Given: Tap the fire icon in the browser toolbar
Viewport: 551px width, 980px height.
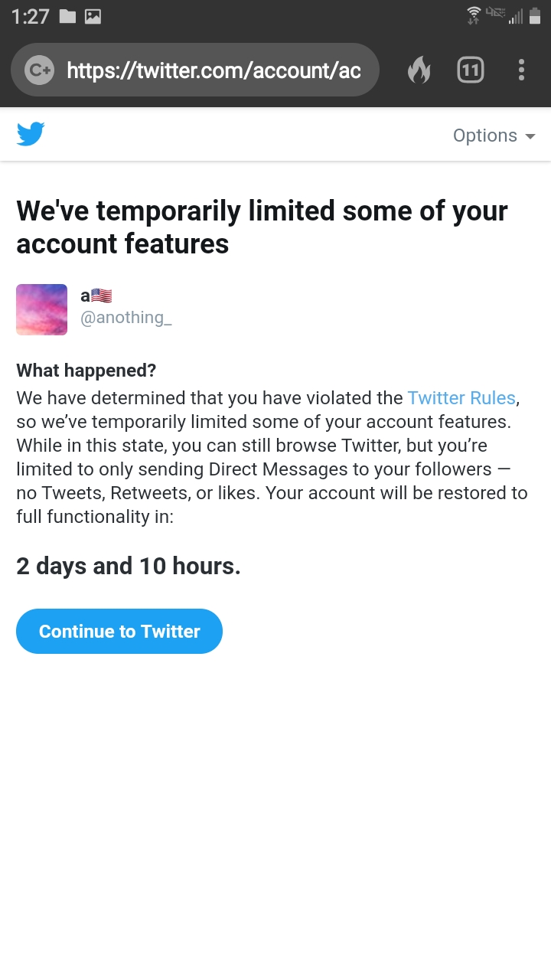Looking at the screenshot, I should click(419, 71).
